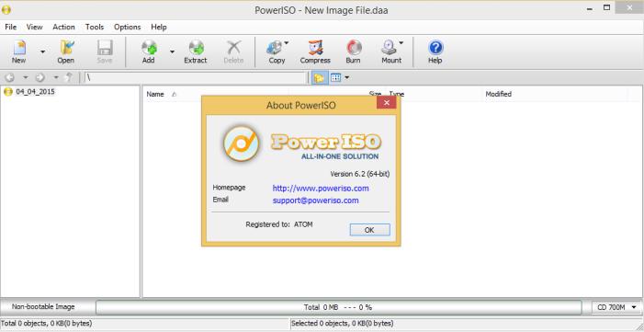The width and height of the screenshot is (644, 332).
Task: Expand the view mode dropdown arrow
Action: tap(347, 77)
